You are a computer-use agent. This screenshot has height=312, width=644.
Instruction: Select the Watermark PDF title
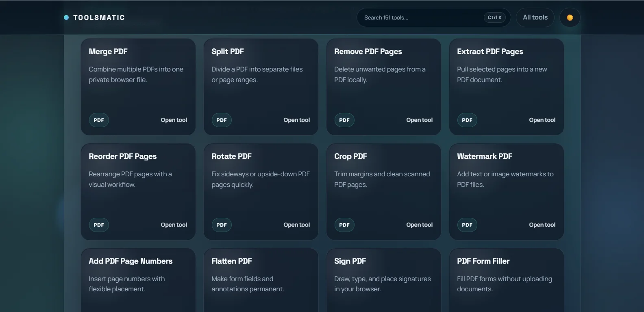pyautogui.click(x=485, y=156)
